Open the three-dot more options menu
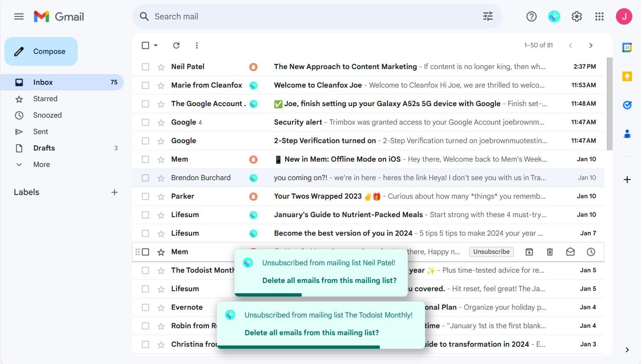The height and width of the screenshot is (364, 641). pos(197,45)
